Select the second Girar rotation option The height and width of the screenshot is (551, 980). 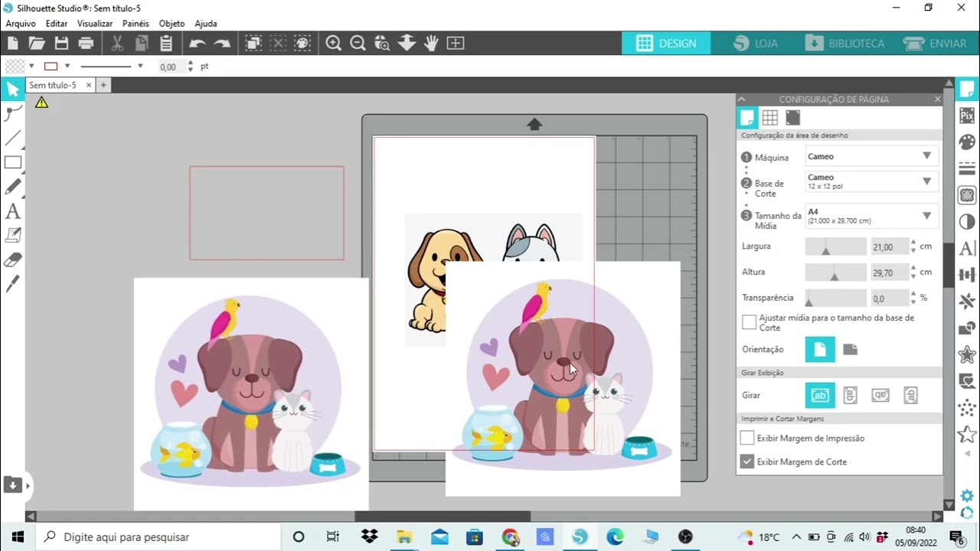click(x=850, y=396)
